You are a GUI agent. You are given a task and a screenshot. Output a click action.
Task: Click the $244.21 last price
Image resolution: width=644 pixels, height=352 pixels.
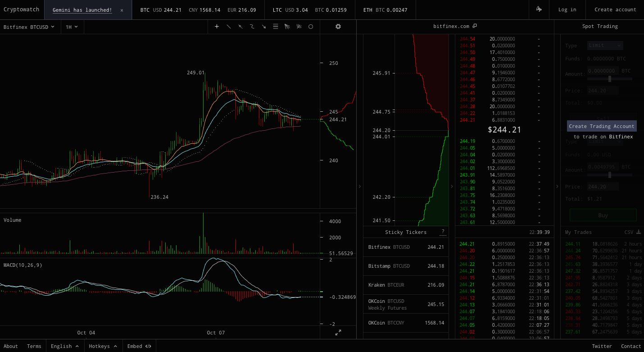point(504,130)
